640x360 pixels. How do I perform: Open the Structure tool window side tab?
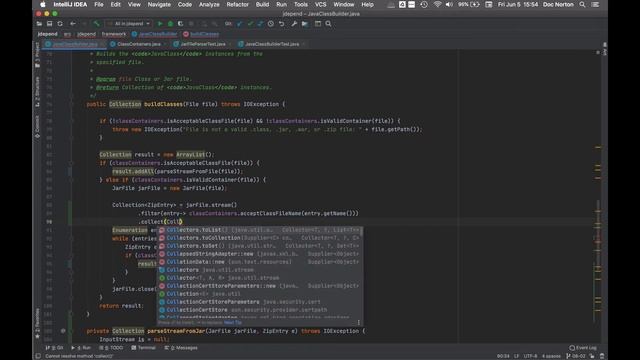coord(37,92)
